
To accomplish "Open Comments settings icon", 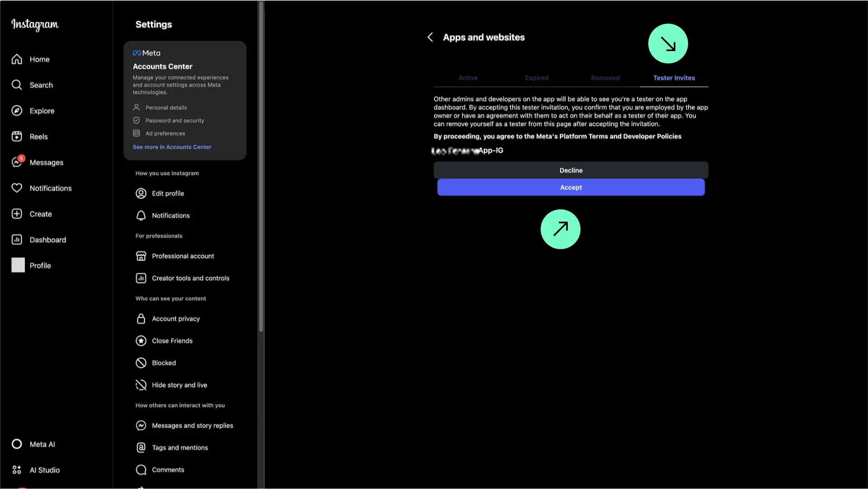I will (141, 470).
